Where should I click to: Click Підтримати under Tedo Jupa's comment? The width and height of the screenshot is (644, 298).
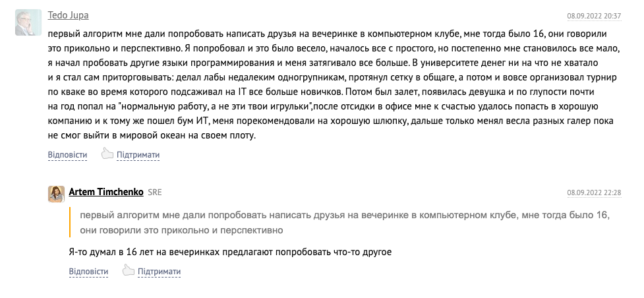pyautogui.click(x=138, y=155)
